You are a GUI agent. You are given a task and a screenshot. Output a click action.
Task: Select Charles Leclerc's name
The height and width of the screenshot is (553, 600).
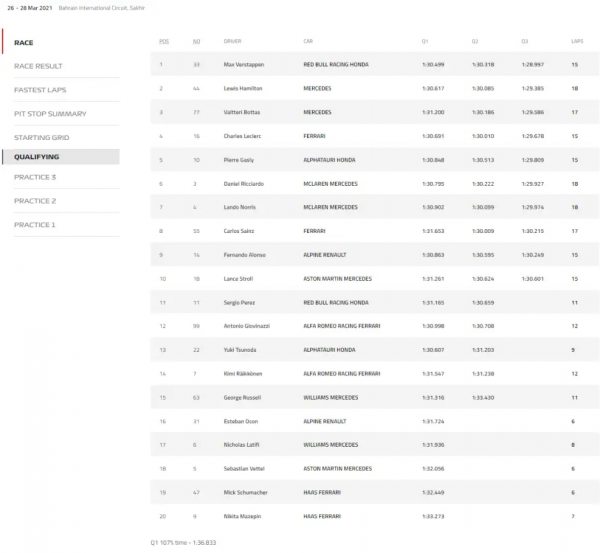[x=241, y=135]
